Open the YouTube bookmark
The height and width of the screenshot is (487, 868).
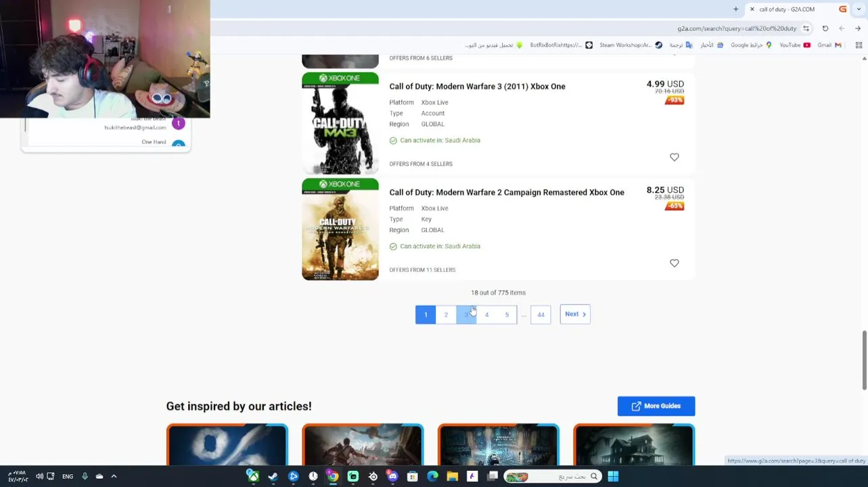(x=795, y=45)
